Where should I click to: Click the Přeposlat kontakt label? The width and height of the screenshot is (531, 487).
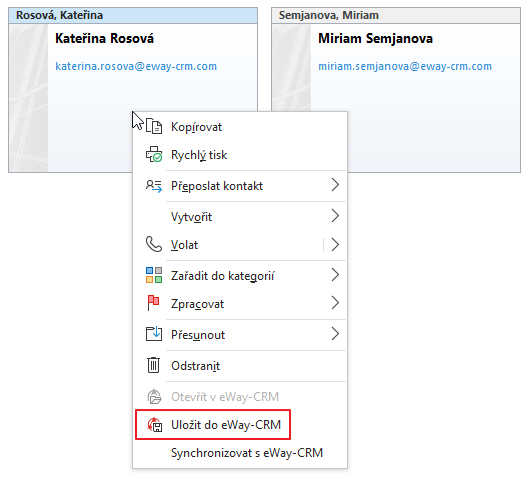point(217,186)
